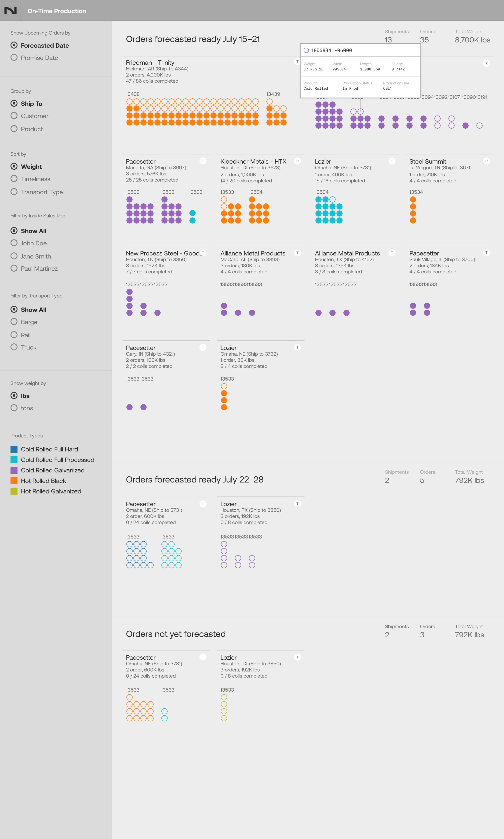This screenshot has width=504, height=839.
Task: Click the On-Time Production title
Action: pos(57,11)
